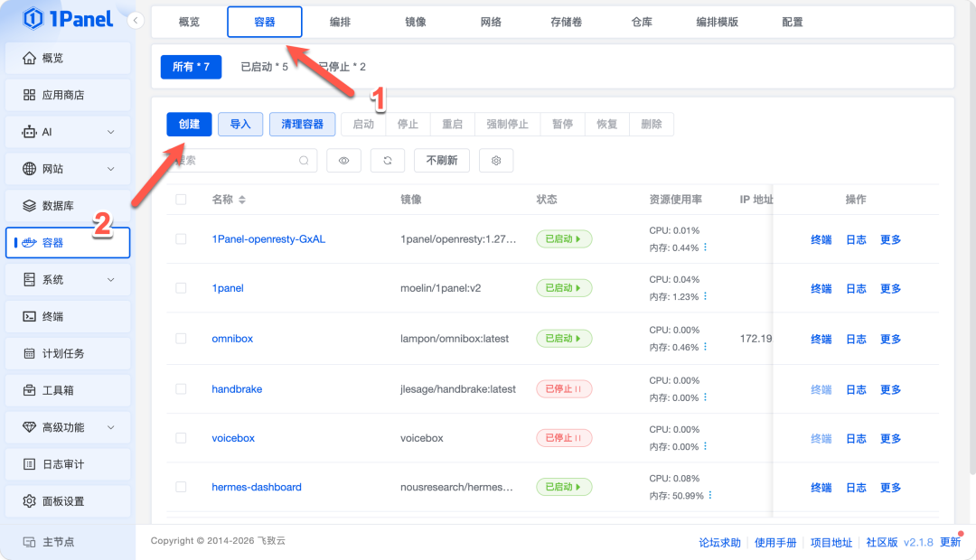Toggle the 已停止 status of handbrake
Image resolution: width=976 pixels, height=560 pixels.
(564, 389)
